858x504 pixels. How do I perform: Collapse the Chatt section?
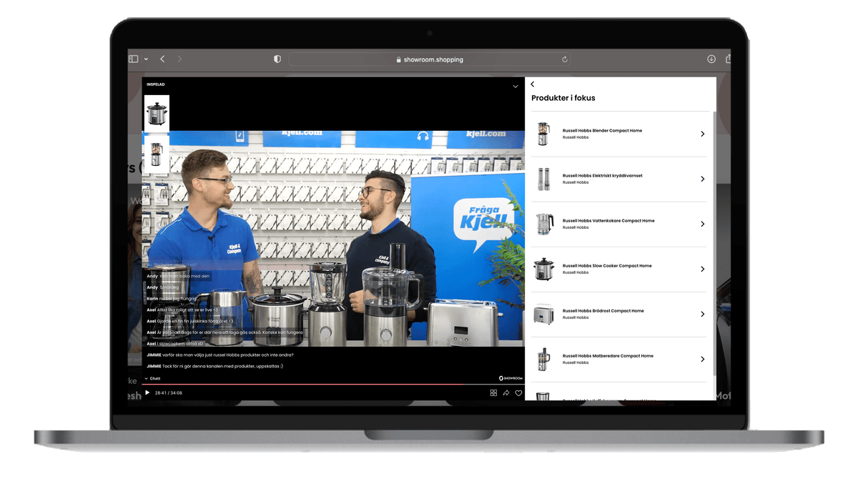point(152,378)
